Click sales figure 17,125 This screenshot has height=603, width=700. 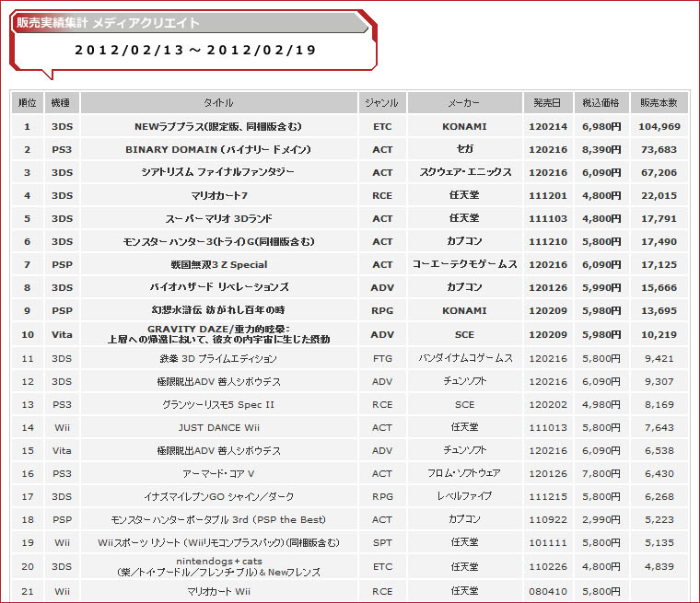click(659, 265)
